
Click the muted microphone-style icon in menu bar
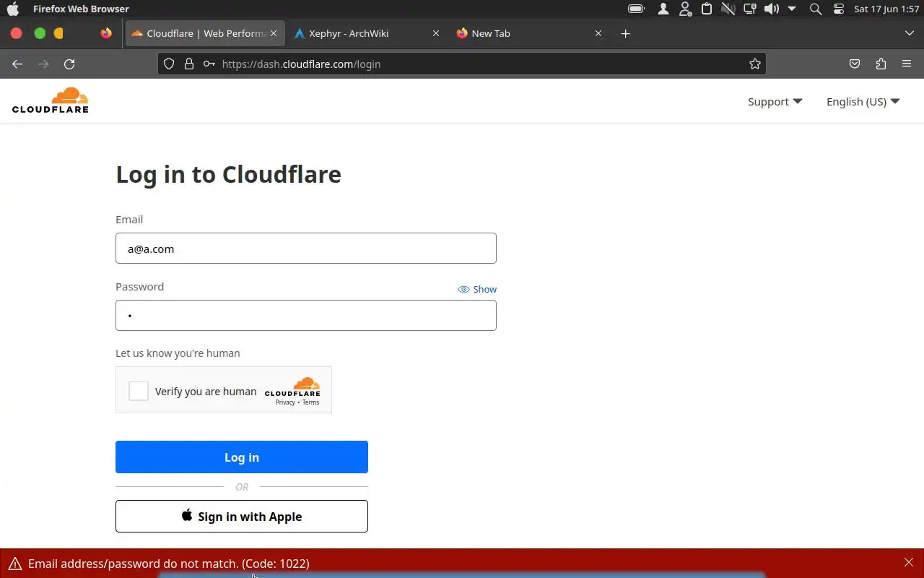click(728, 9)
